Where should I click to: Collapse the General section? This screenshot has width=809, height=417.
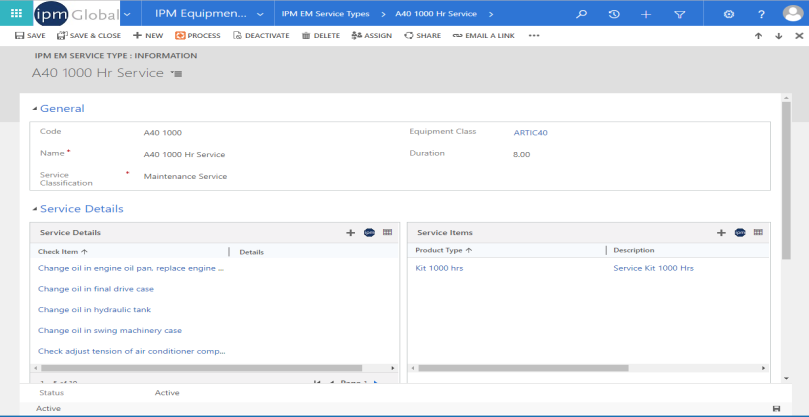tap(35, 108)
